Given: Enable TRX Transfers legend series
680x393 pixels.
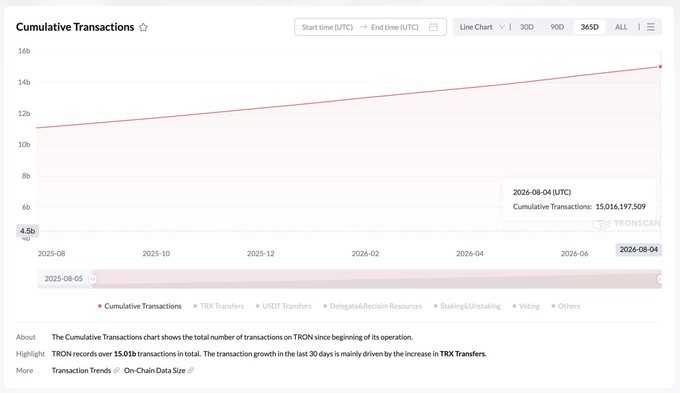Looking at the screenshot, I should 219,306.
